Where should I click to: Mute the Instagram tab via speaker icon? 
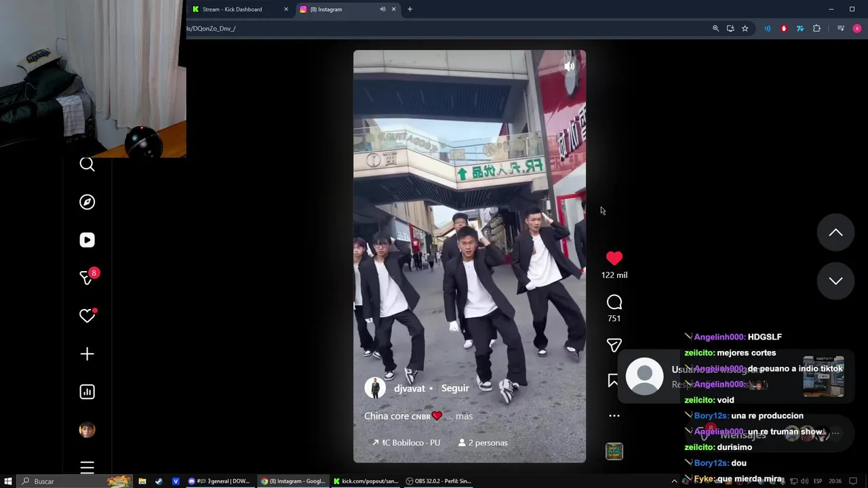point(382,9)
